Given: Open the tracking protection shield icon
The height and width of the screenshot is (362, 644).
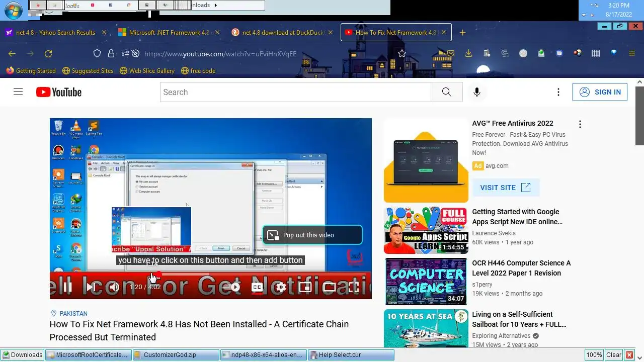Looking at the screenshot, I should [98, 54].
